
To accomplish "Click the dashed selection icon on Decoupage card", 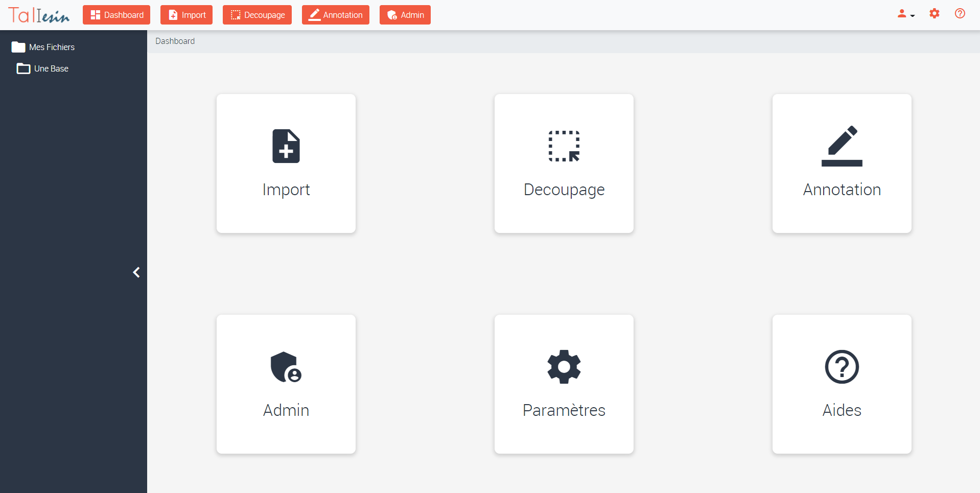I will (x=564, y=146).
